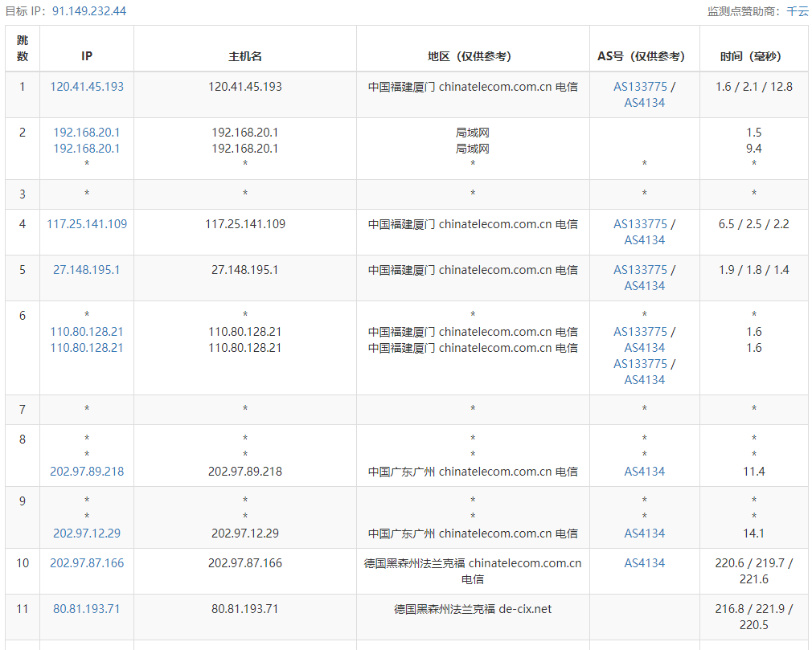Select time value 14.1 in hop 9

pyautogui.click(x=754, y=533)
